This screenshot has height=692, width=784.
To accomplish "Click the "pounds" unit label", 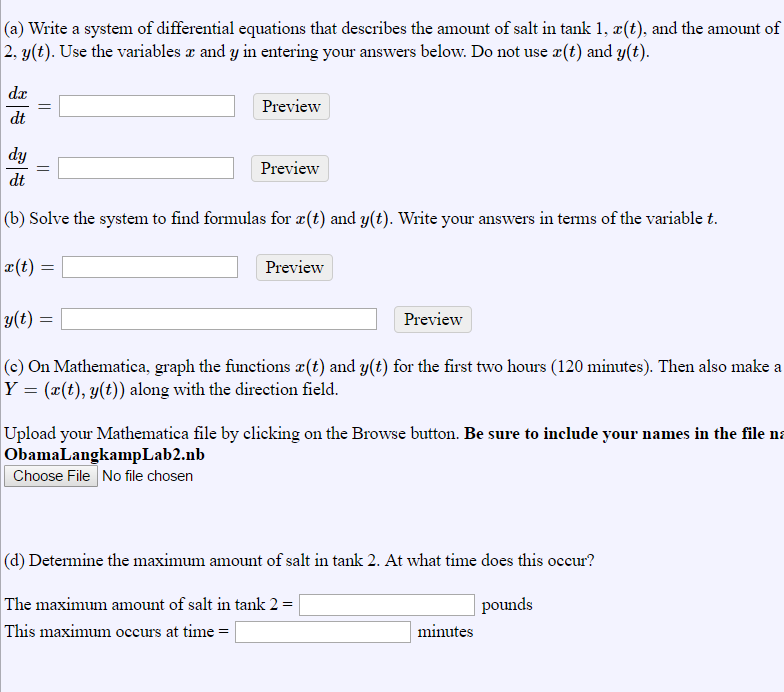I will click(x=507, y=605).
